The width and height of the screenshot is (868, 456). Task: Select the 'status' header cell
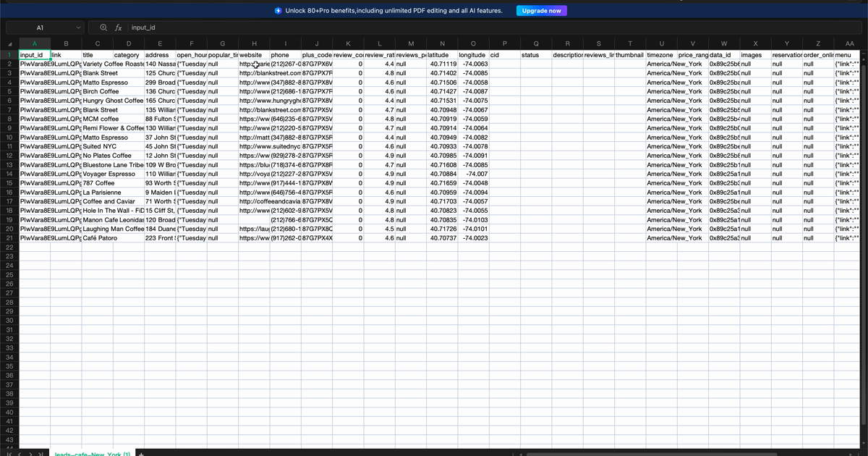click(537, 55)
